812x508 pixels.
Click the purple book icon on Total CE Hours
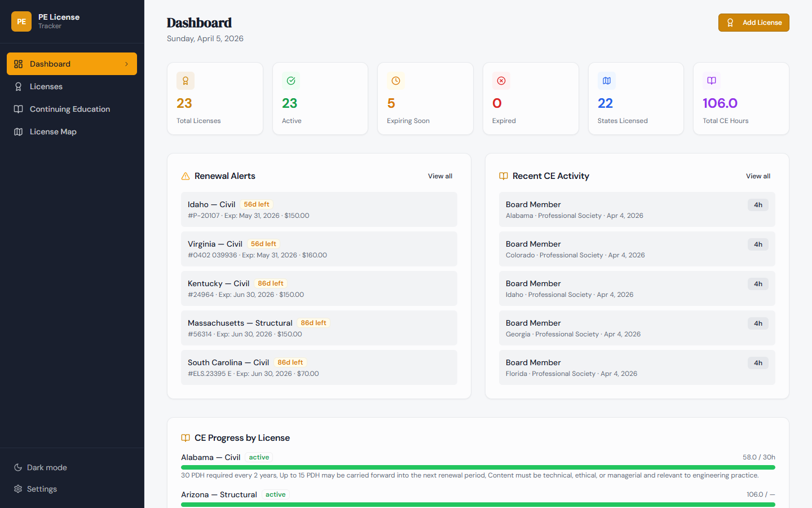(711, 81)
